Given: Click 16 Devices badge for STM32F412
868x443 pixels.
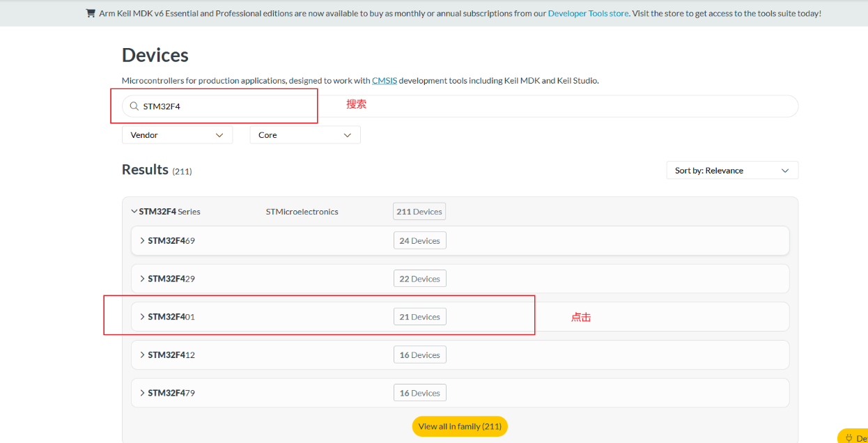Looking at the screenshot, I should click(420, 355).
